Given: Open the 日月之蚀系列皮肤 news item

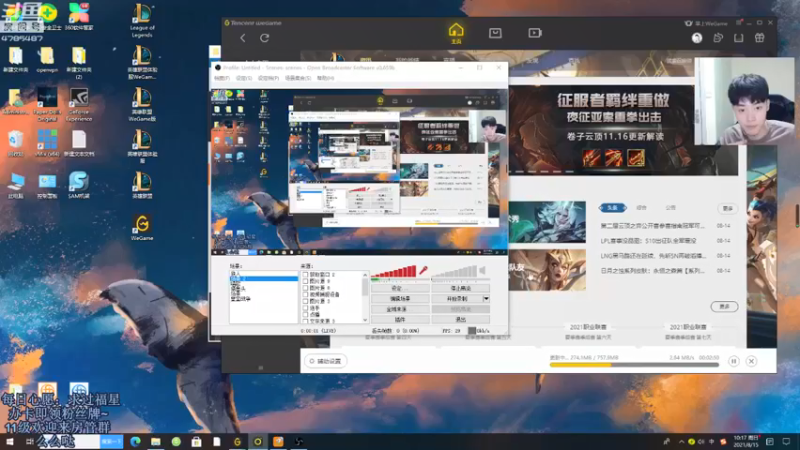Looking at the screenshot, I should (x=653, y=271).
